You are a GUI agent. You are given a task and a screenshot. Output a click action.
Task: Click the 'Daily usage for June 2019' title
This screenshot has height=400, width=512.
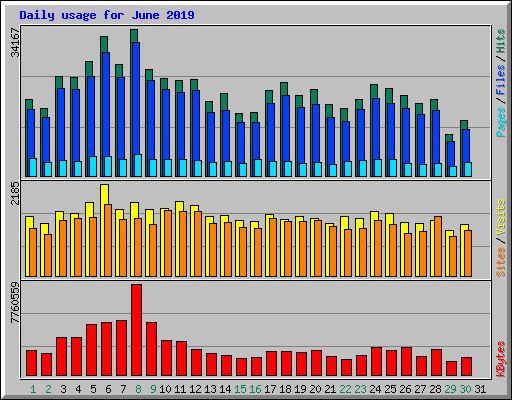(x=107, y=15)
